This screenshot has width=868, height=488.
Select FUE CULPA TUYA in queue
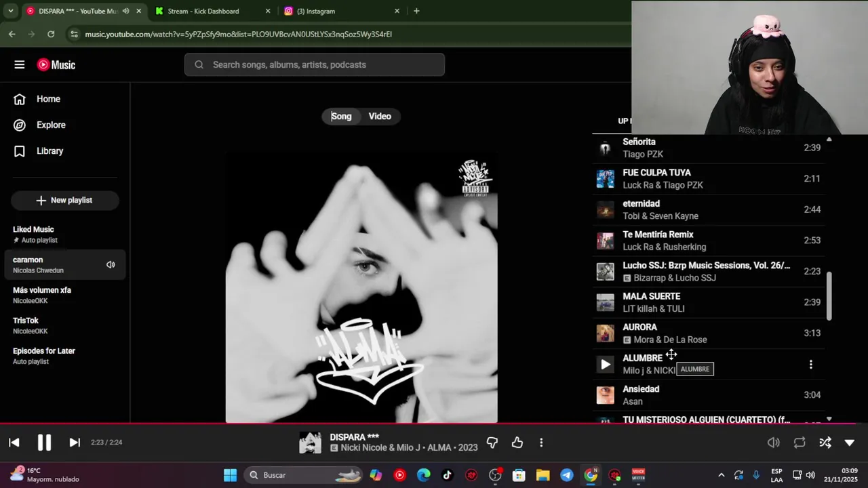click(709, 179)
